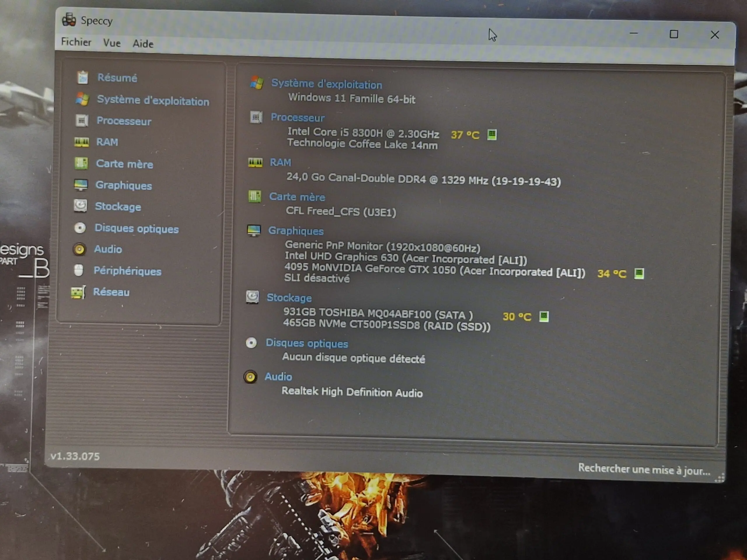
Task: Click the Résumé clipboard icon in sidebar
Action: click(x=82, y=78)
